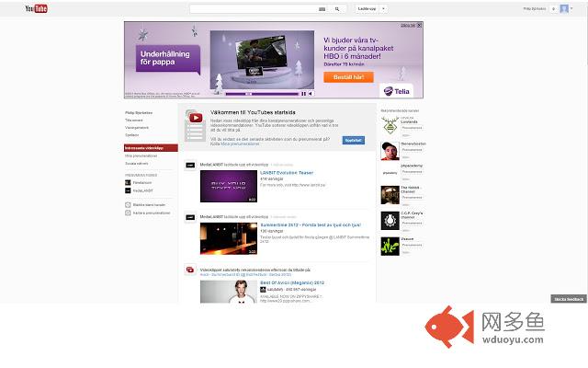Pause the Telia ad video
588x368 pixels.
[x=304, y=94]
